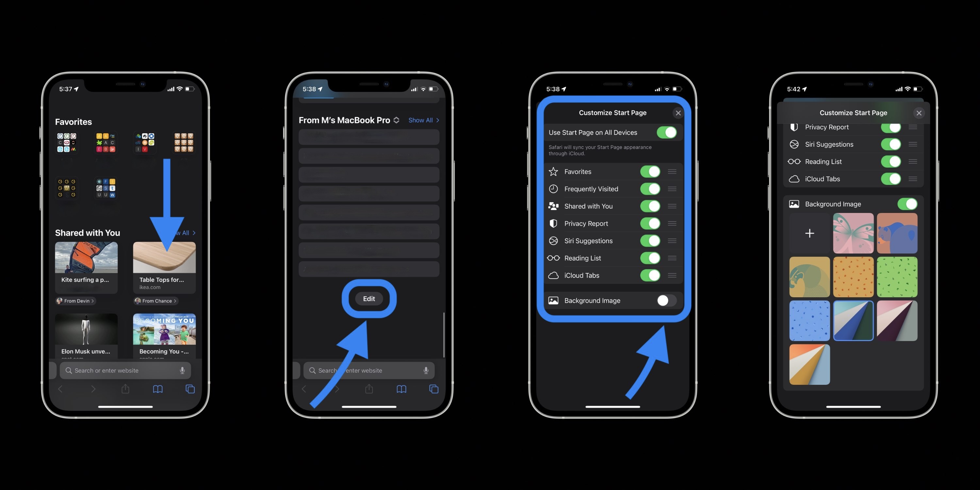Viewport: 980px width, 490px height.
Task: Click the Edit button on Start Page
Action: [368, 298]
